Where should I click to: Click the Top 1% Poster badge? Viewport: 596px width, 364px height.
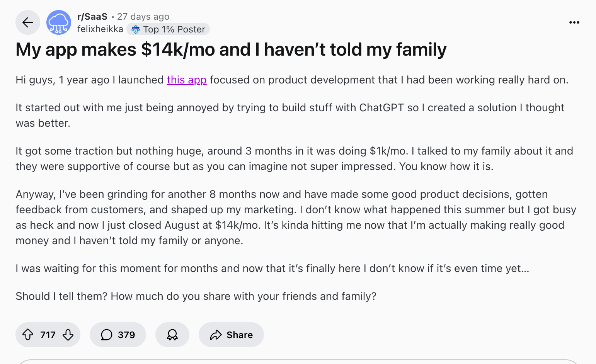(x=169, y=29)
